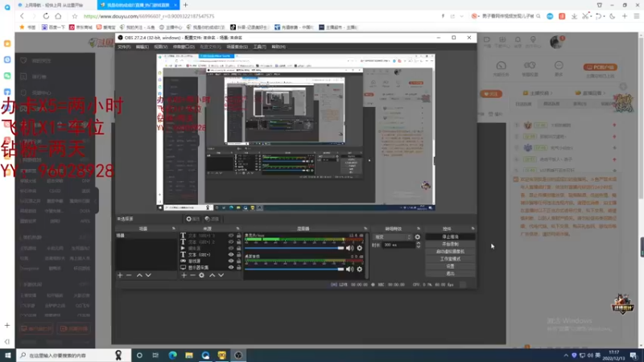644x362 pixels.
Task: Click browser address bar URL
Action: [149, 16]
